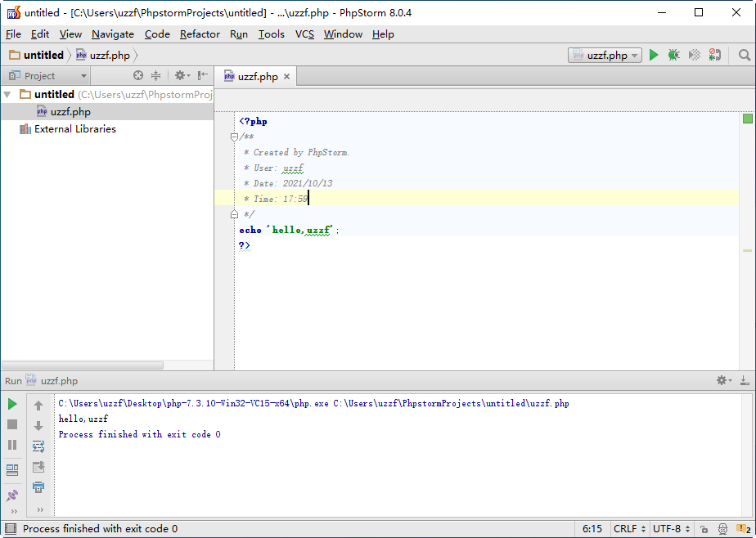Collapse the fold marker at comment end */
This screenshot has width=756, height=538.
pos(234,214)
